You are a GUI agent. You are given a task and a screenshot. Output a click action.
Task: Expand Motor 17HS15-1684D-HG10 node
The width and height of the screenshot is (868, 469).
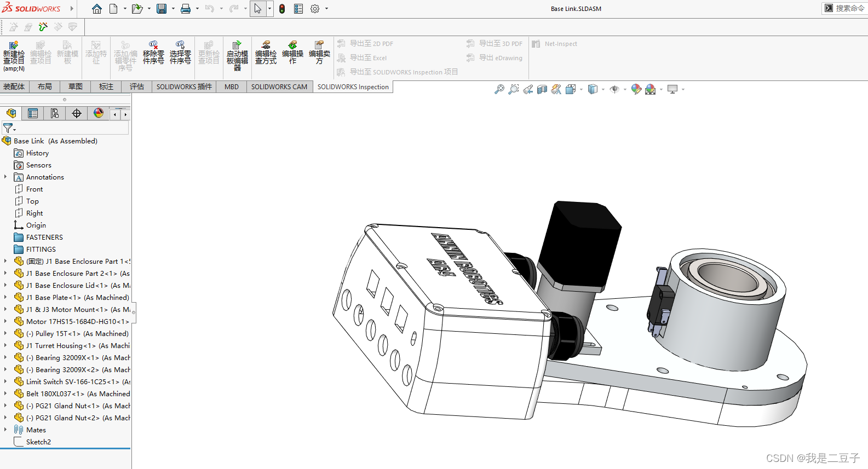click(x=5, y=321)
